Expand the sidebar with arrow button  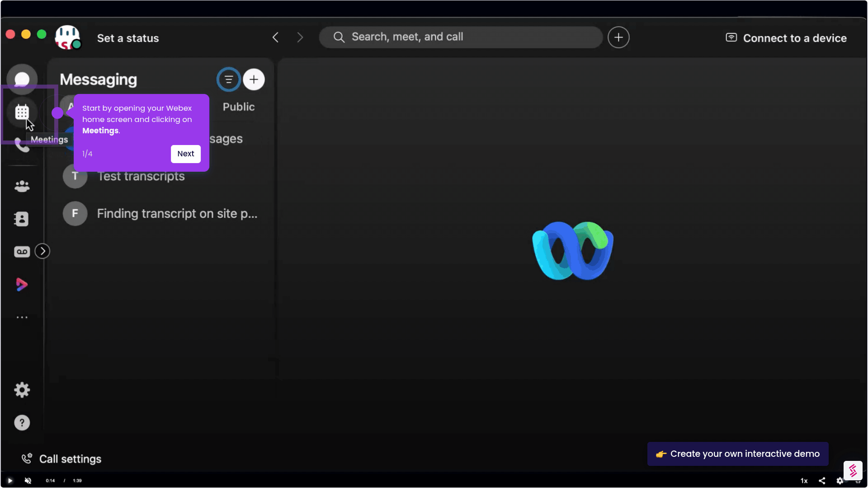[x=42, y=251]
